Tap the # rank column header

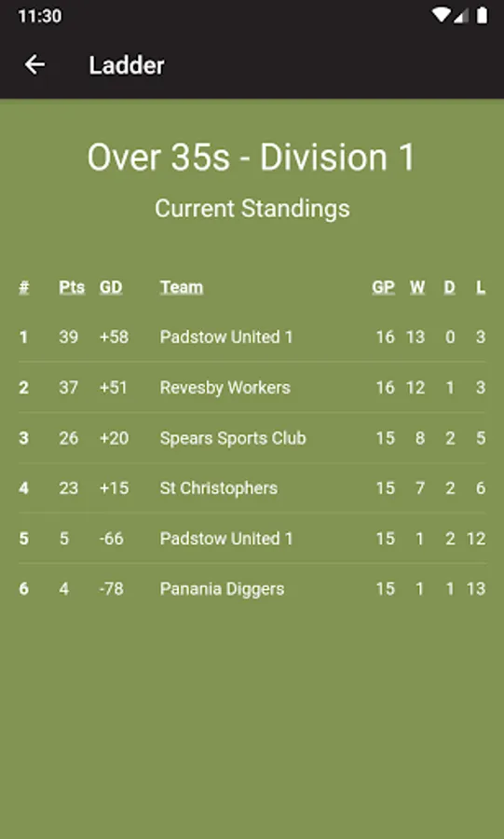click(23, 287)
